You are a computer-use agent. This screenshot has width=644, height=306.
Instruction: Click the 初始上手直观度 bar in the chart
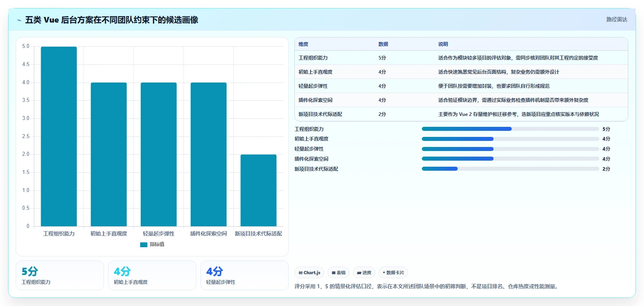tap(109, 154)
